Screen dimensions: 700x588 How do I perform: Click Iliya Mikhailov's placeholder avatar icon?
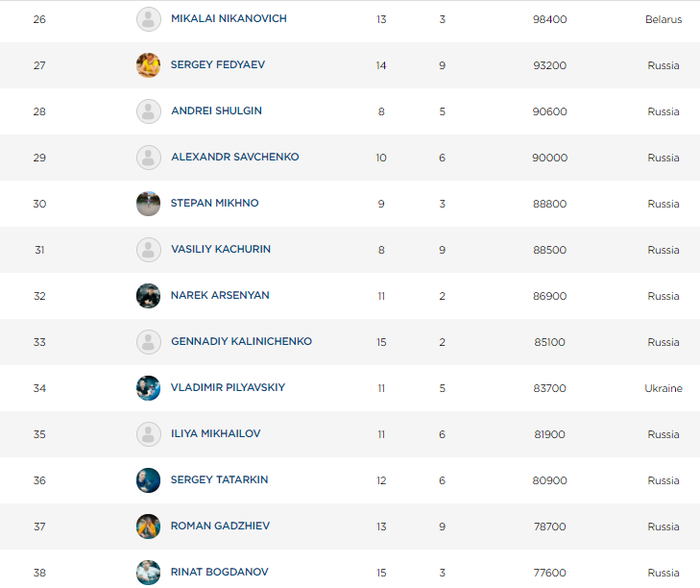pos(148,433)
